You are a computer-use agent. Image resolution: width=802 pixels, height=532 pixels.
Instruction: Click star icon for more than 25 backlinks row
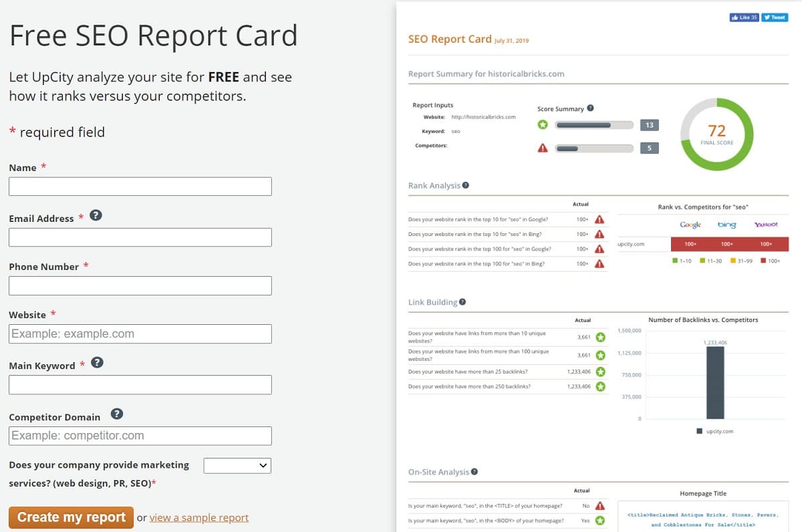click(600, 372)
